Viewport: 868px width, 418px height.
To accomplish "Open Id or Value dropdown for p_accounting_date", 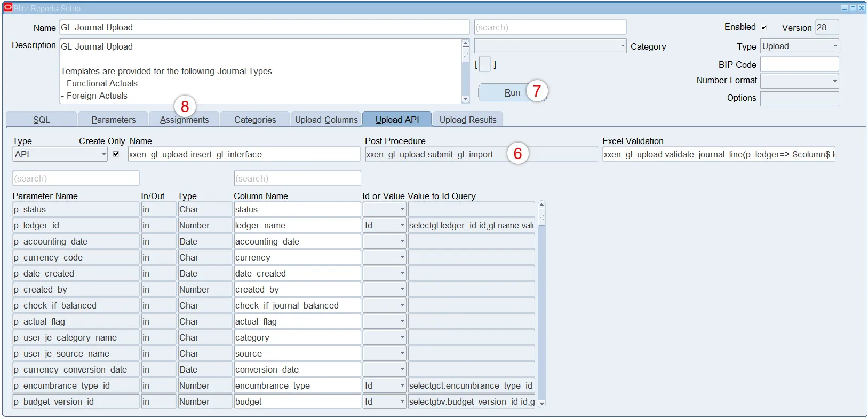I will click(402, 242).
